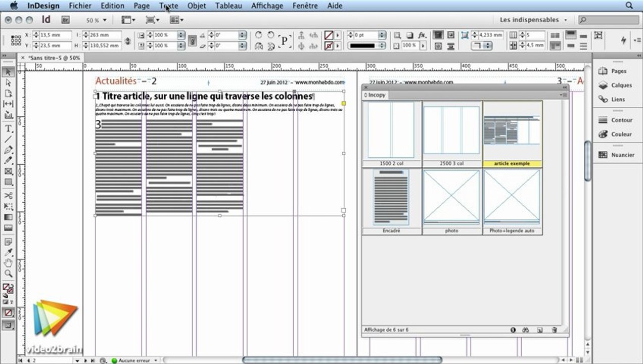643x364 pixels.
Task: Select the Sans titre-5 document tab
Action: (x=52, y=58)
